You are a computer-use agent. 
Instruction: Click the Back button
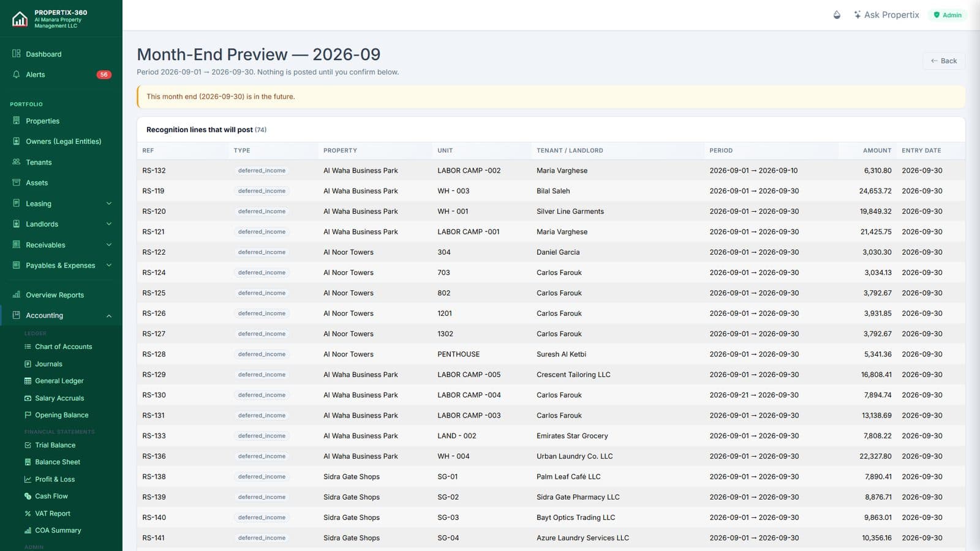point(944,61)
